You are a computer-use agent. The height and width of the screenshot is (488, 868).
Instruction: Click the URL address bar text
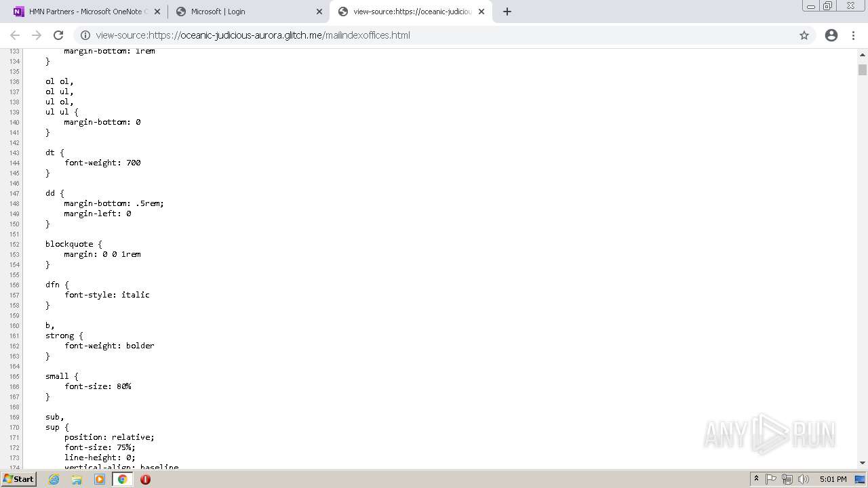click(x=253, y=35)
